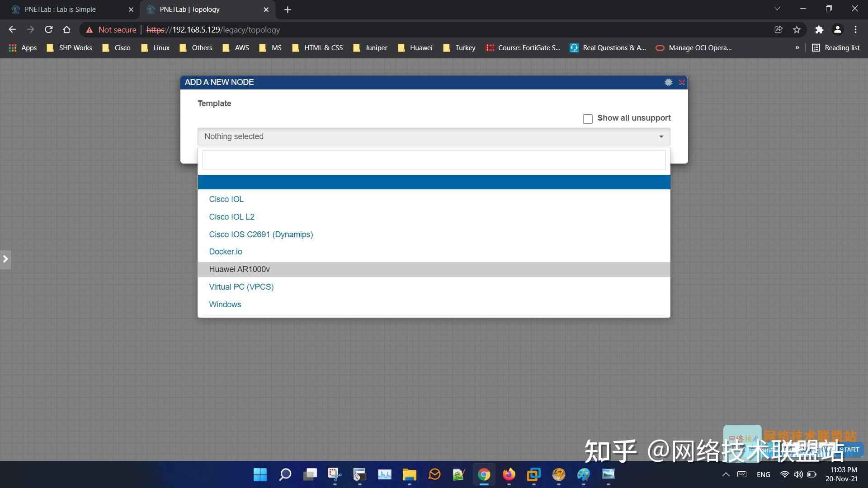This screenshot has height=488, width=868.
Task: Reload the page with refresh icon
Action: 48,30
